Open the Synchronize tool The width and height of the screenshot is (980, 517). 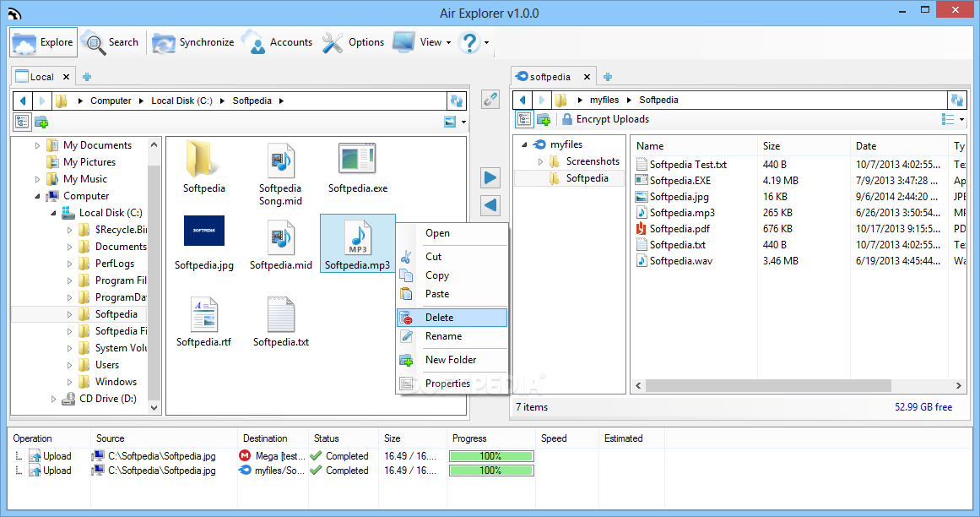pos(193,42)
